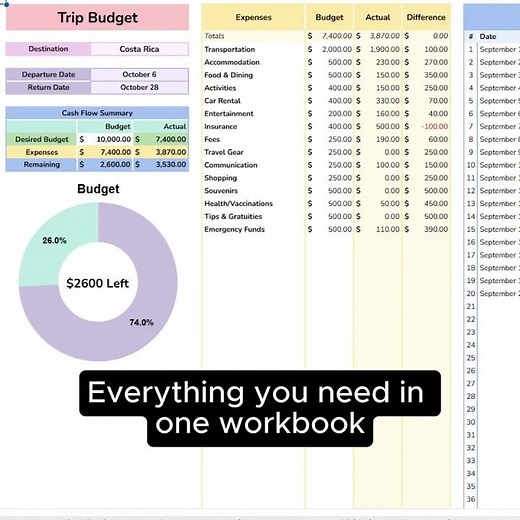Click the Health/Vaccinations row label

[238, 204]
